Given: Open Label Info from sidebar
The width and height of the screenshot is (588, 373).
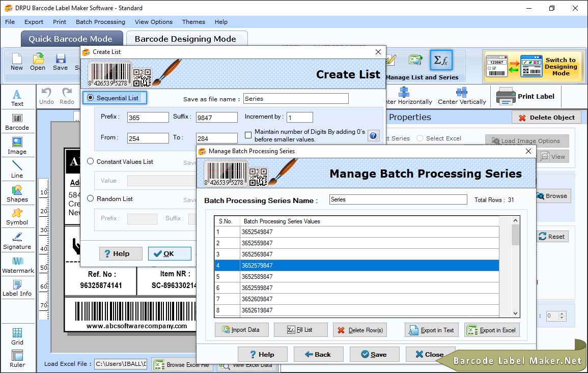Looking at the screenshot, I should tap(17, 289).
